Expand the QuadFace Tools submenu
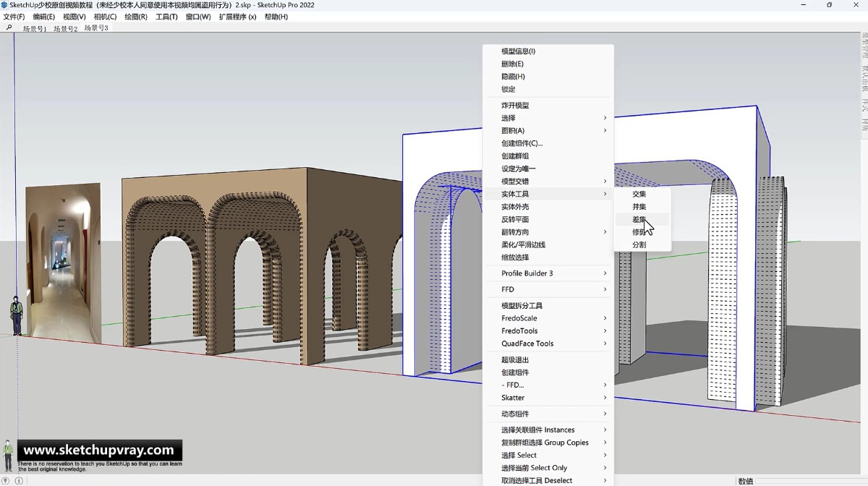Image resolution: width=868 pixels, height=486 pixels. [548, 344]
